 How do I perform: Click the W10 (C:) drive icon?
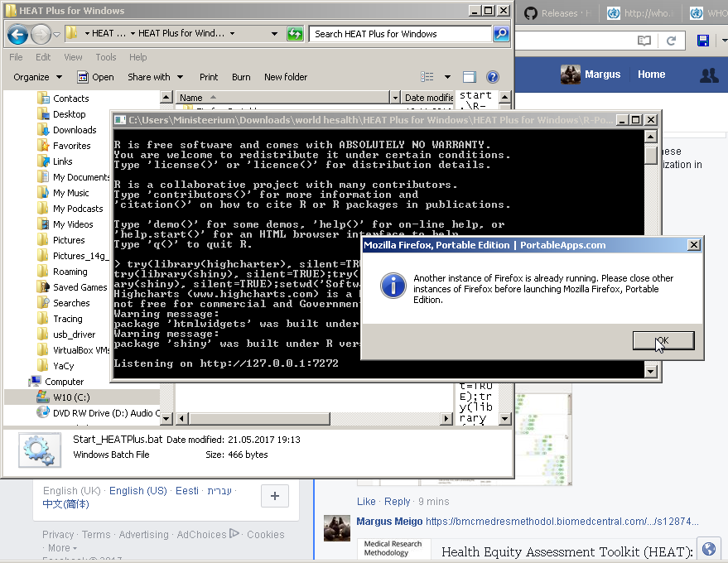pos(43,397)
